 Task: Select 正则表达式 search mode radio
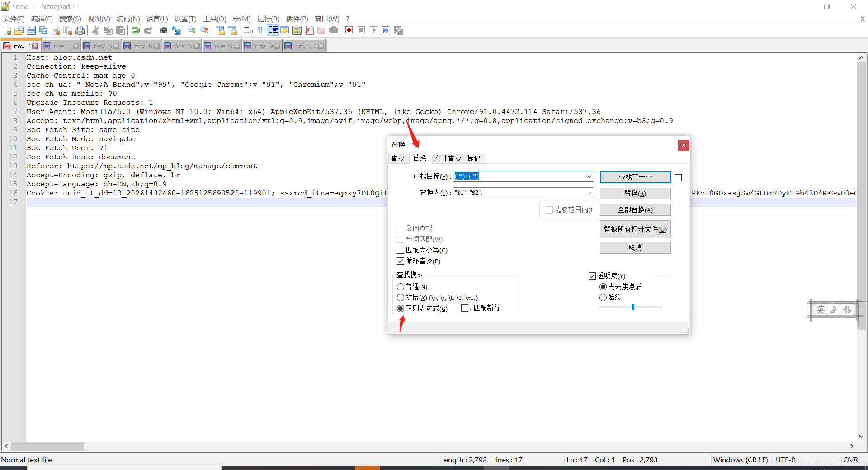401,309
